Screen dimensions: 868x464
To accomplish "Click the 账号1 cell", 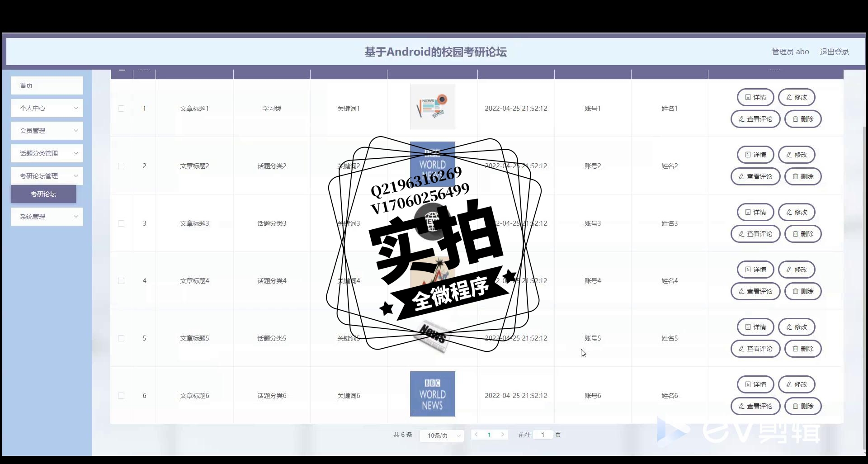I will point(593,109).
